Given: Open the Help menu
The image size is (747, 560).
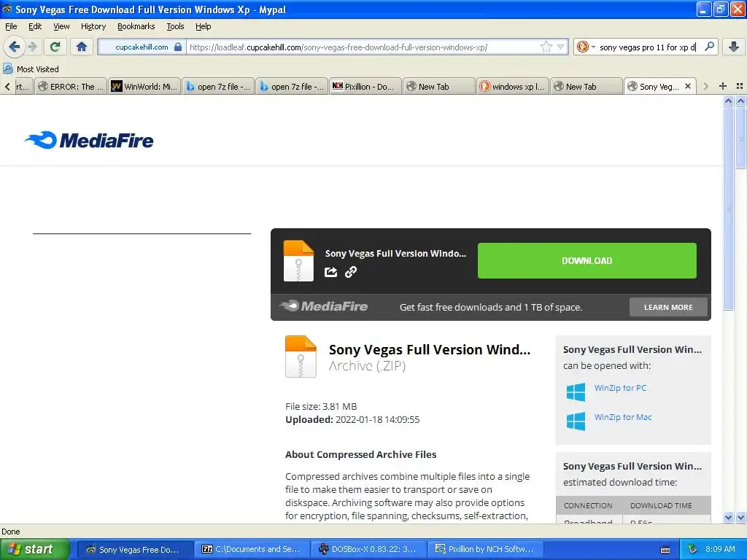Looking at the screenshot, I should [x=203, y=26].
